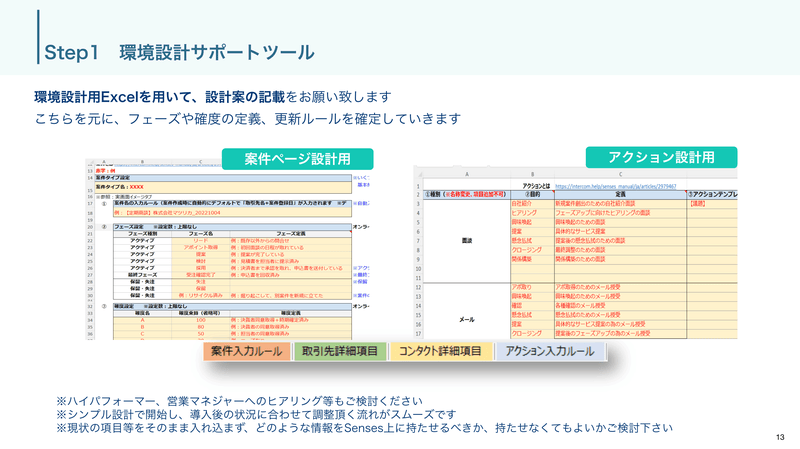The height and width of the screenshot is (449, 800).
Task: Select the 例：リサイクル済み cell
Action: [x=201, y=295]
